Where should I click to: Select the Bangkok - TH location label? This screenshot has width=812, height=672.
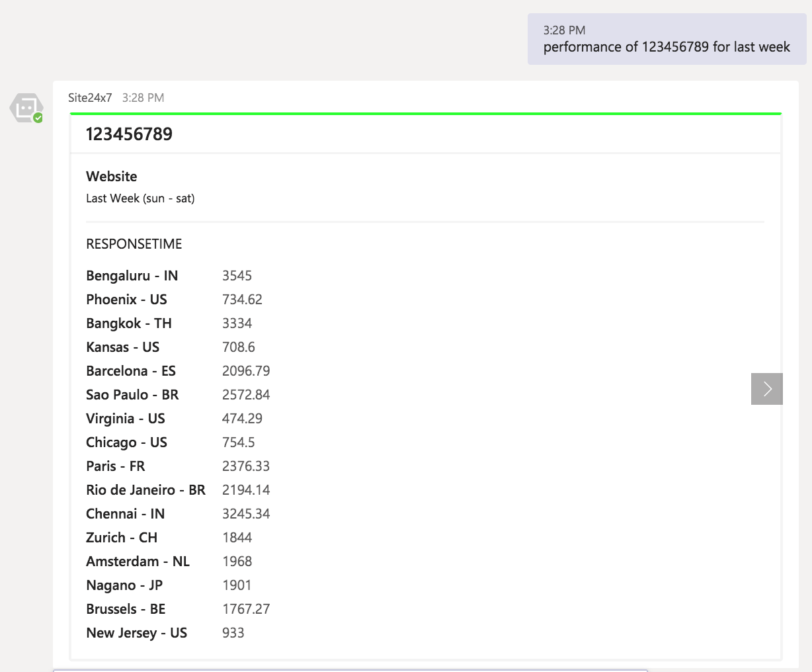click(128, 323)
